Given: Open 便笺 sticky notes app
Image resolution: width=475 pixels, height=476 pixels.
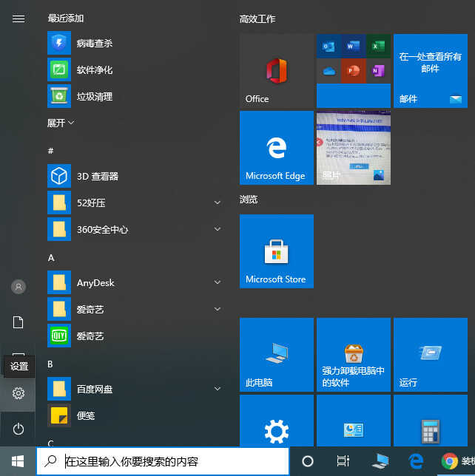Looking at the screenshot, I should (86, 415).
